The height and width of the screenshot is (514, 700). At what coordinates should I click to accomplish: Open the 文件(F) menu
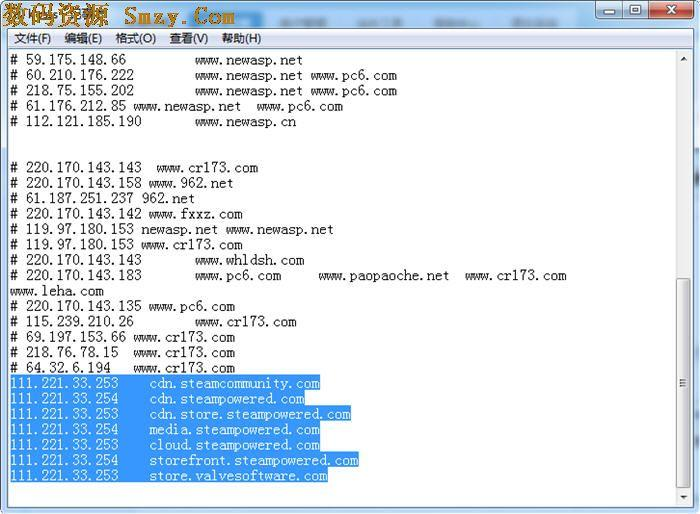click(x=33, y=38)
